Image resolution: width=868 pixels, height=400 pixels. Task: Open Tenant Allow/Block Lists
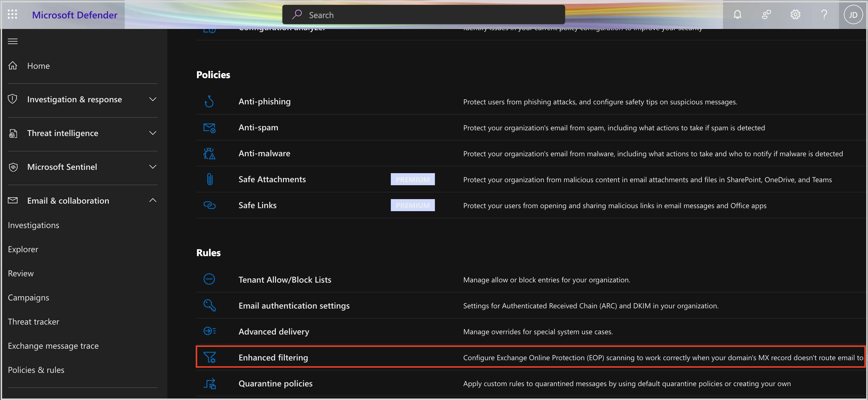285,280
